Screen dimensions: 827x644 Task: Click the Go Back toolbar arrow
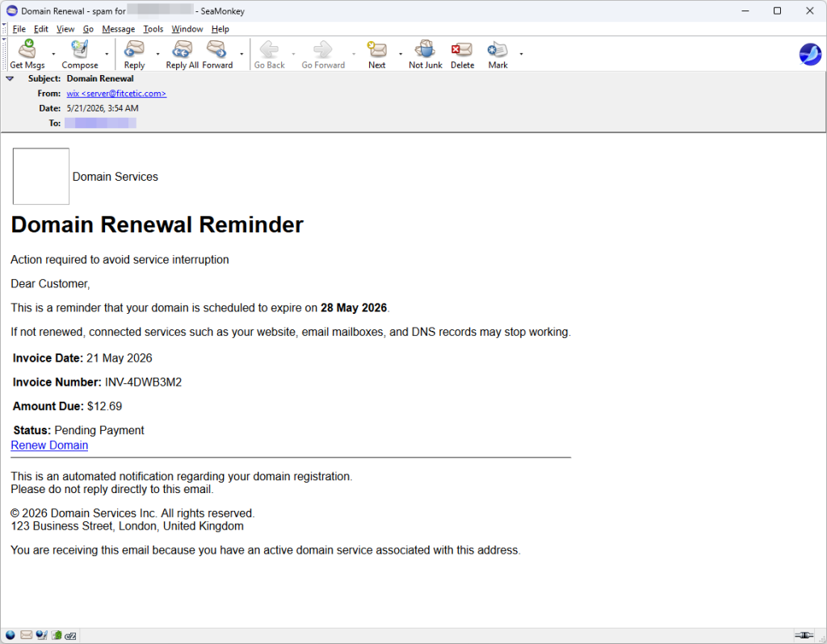click(x=269, y=54)
